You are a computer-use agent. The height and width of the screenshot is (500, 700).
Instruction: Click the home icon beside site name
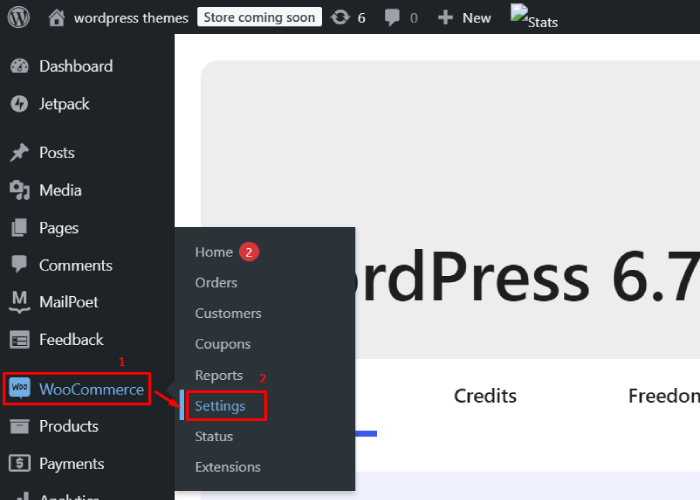58,18
